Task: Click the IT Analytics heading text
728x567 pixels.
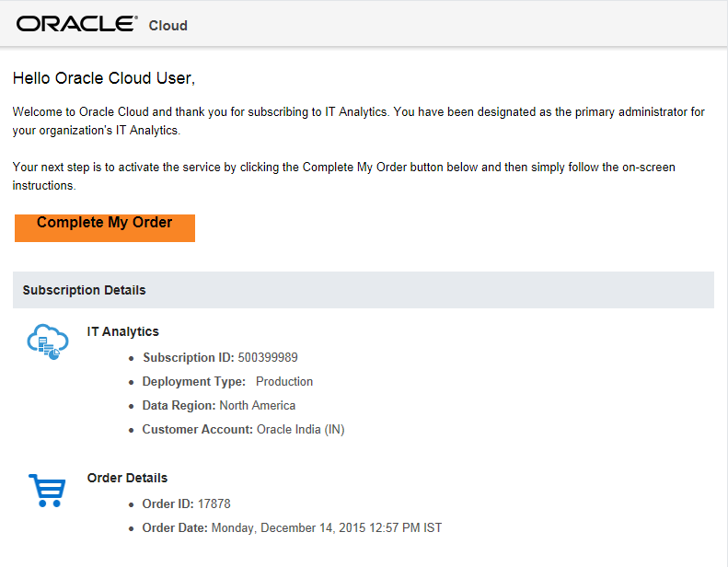Action: [123, 331]
